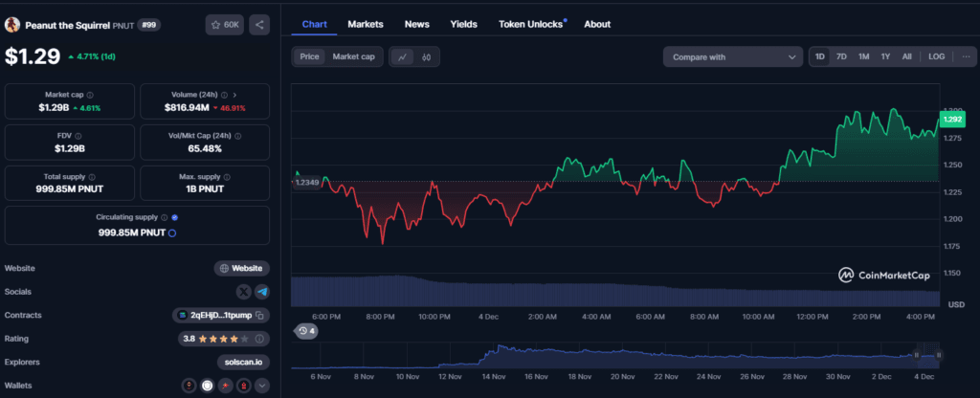Switch to the Markets tab
This screenshot has height=398, width=980.
(366, 24)
